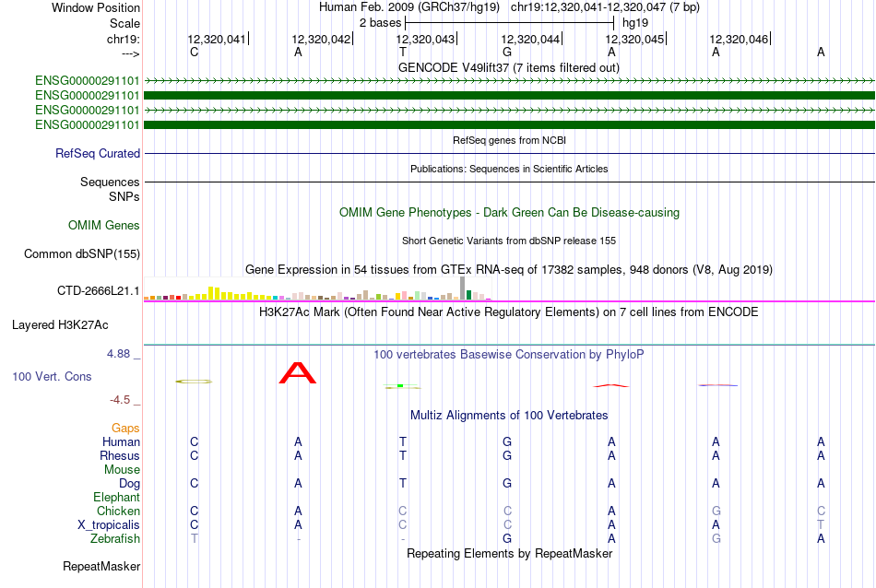The width and height of the screenshot is (876, 588).
Task: Click the 'Common dbSNP(155)' track label
Action: click(x=82, y=253)
